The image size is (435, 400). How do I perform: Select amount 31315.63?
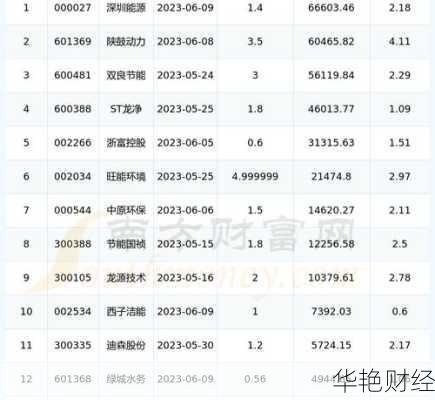pyautogui.click(x=331, y=143)
